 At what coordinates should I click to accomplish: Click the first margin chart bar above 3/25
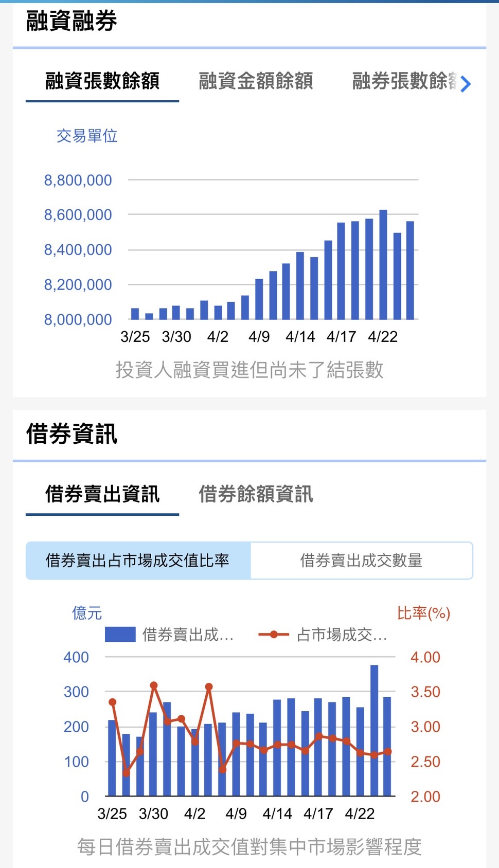135,314
